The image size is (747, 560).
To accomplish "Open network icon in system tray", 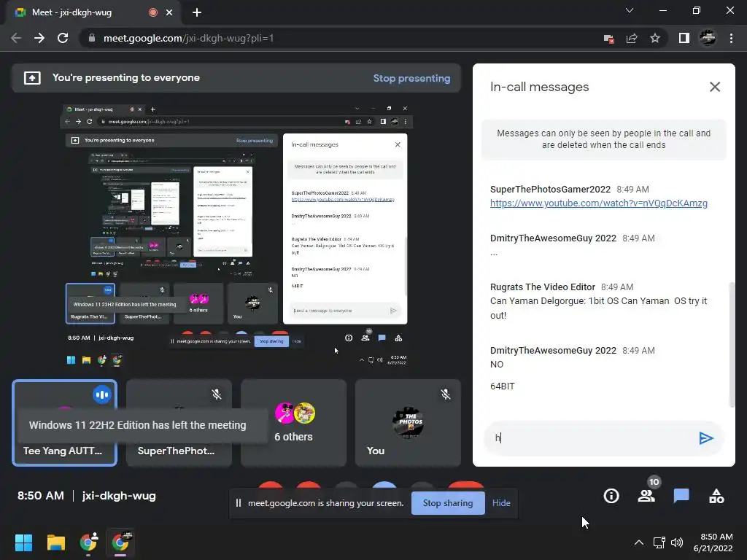I will [659, 542].
